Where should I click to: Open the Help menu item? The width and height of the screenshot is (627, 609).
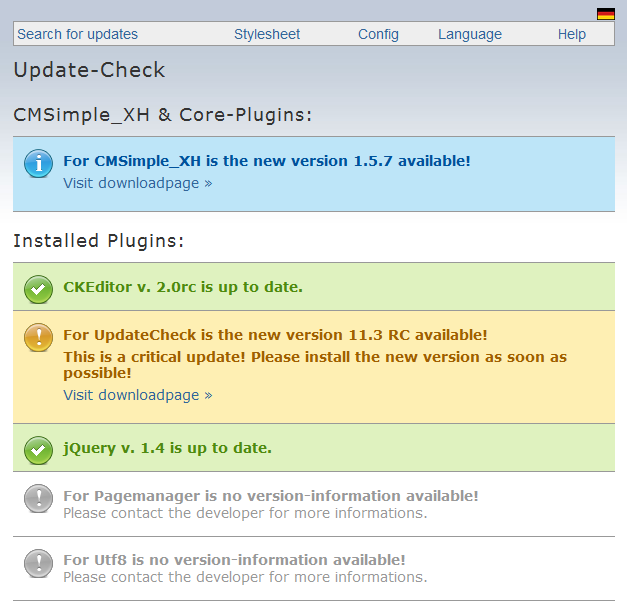click(x=572, y=34)
